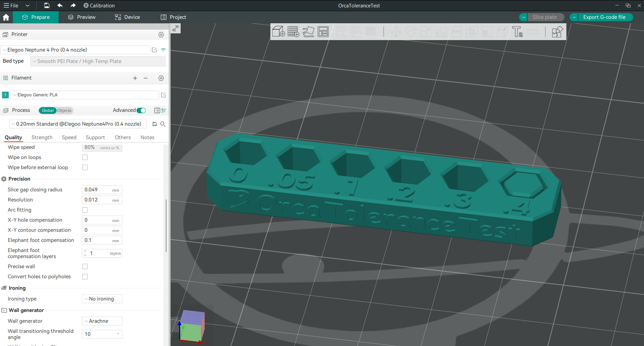Viewport: 644px width, 346px height.
Task: Search process settings magnifier icon
Action: click(163, 124)
